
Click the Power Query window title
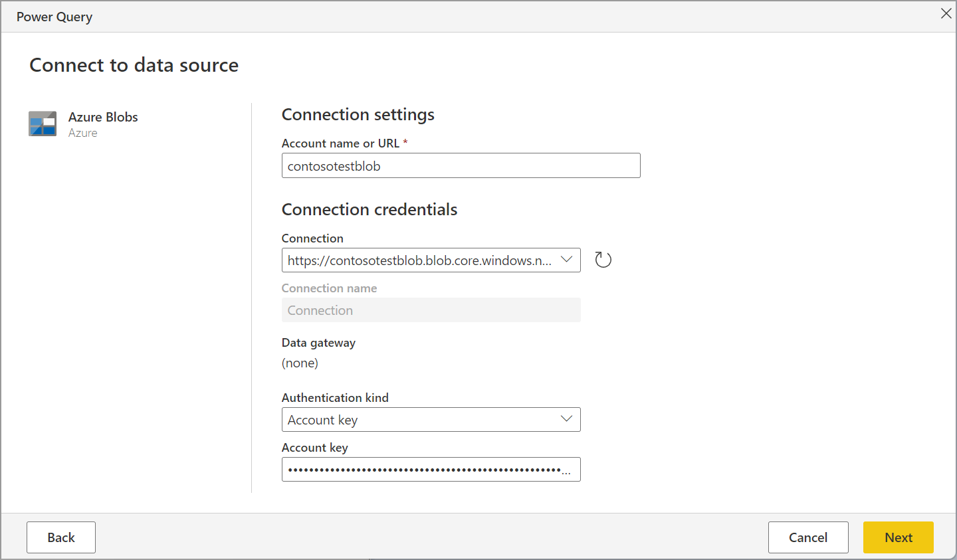tap(54, 17)
